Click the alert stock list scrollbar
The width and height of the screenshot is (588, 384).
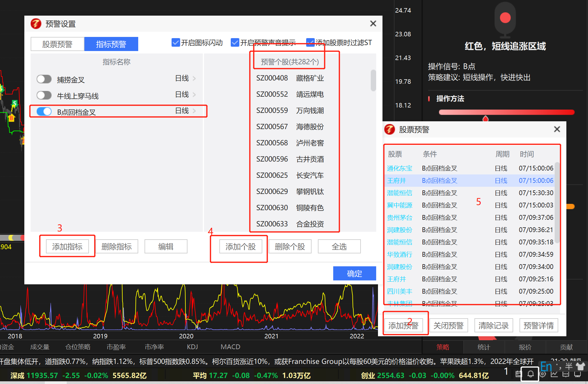point(373,80)
